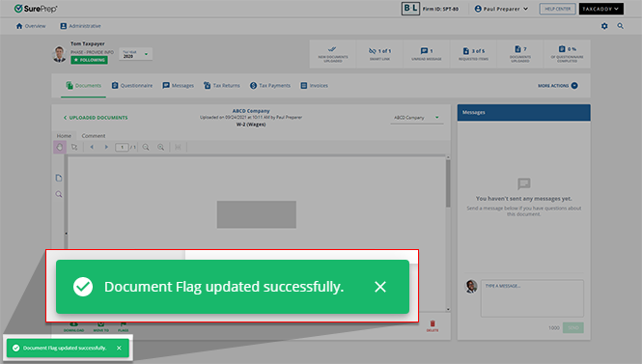This screenshot has width=642, height=364.
Task: Open the Help Center button
Action: click(x=558, y=9)
